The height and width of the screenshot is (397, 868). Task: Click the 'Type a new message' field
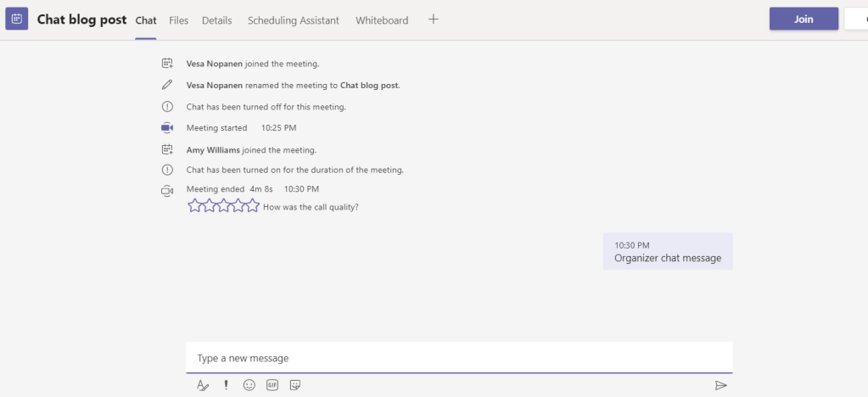(458, 358)
